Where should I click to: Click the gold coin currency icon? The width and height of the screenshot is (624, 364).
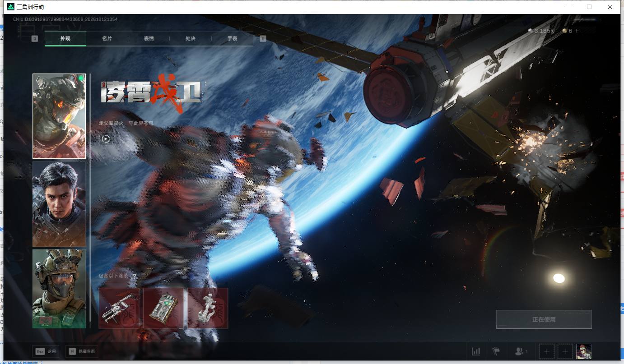(x=564, y=31)
